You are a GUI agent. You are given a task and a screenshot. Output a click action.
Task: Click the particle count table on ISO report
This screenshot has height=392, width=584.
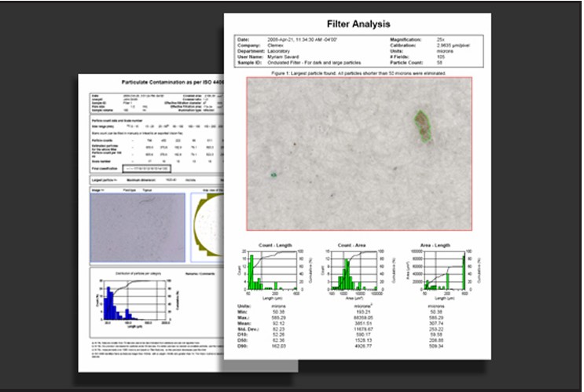(x=157, y=145)
